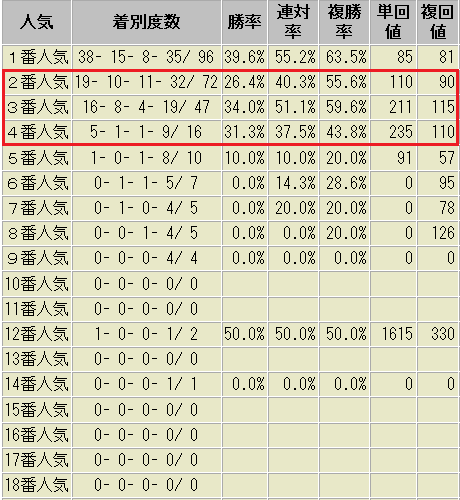460x500 pixels.
Task: Click the 5番人気 record 1-0-1-8/10
Action: tap(146, 158)
